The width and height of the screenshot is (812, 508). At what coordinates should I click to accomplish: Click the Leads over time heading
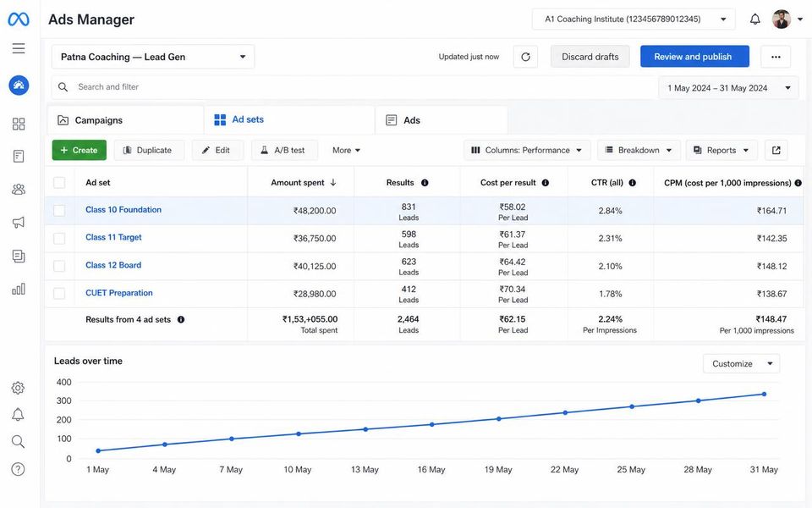coord(88,361)
